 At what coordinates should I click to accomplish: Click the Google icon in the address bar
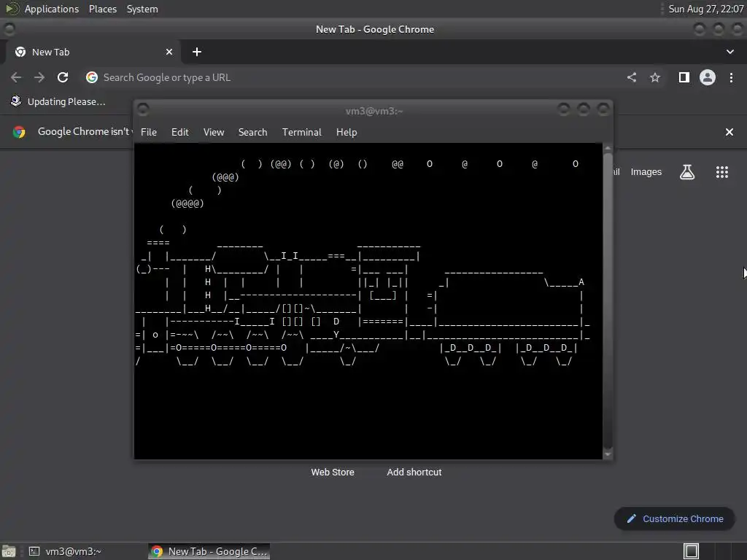[92, 77]
